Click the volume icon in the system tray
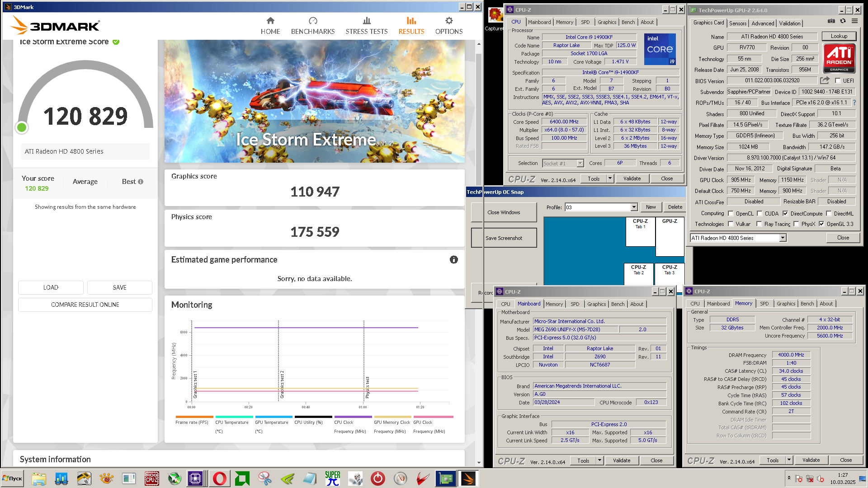868x488 pixels. click(x=821, y=479)
